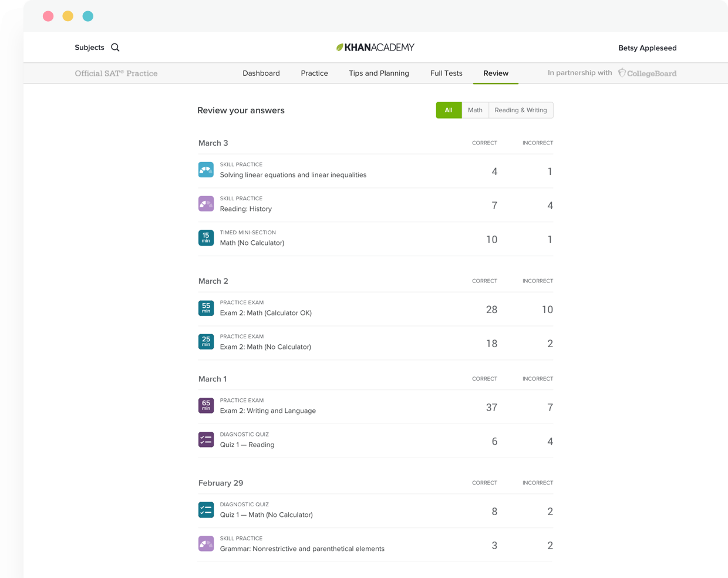The height and width of the screenshot is (578, 728).
Task: Select the All filter
Action: click(x=449, y=110)
